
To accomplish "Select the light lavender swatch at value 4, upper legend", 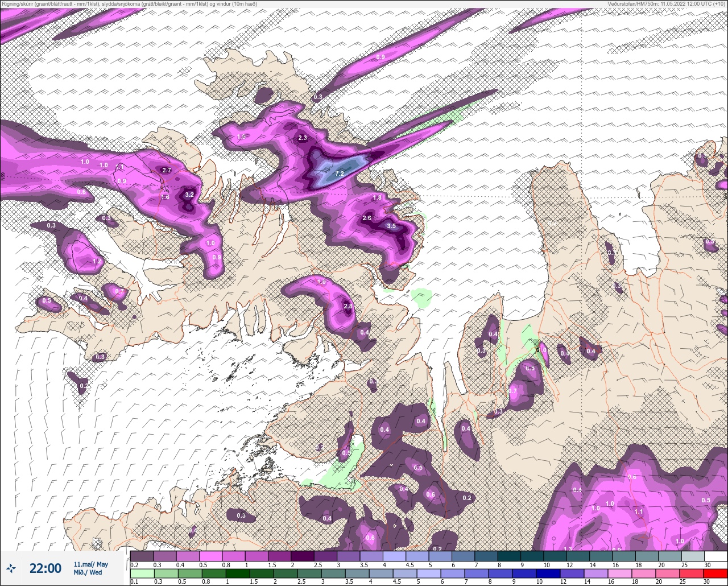I will pos(394,556).
